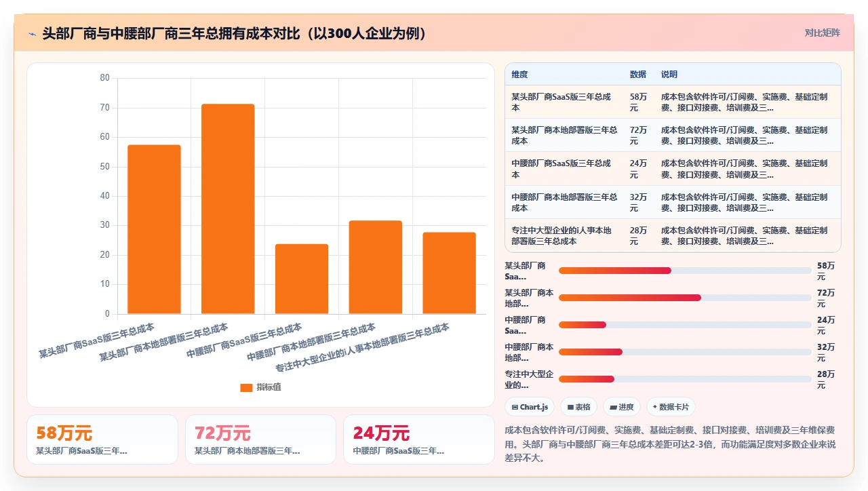Click the 某头部厂商SaaS版 bar in chart
This screenshot has height=491, width=868.
tap(154, 229)
